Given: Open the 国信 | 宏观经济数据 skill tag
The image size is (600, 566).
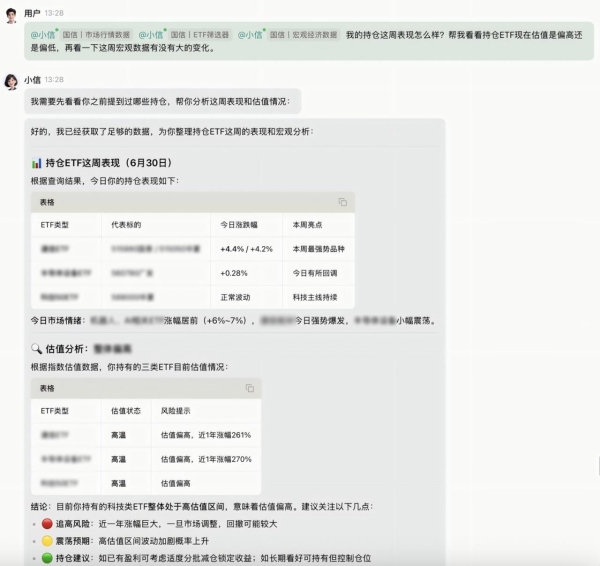Looking at the screenshot, I should pyautogui.click(x=303, y=35).
